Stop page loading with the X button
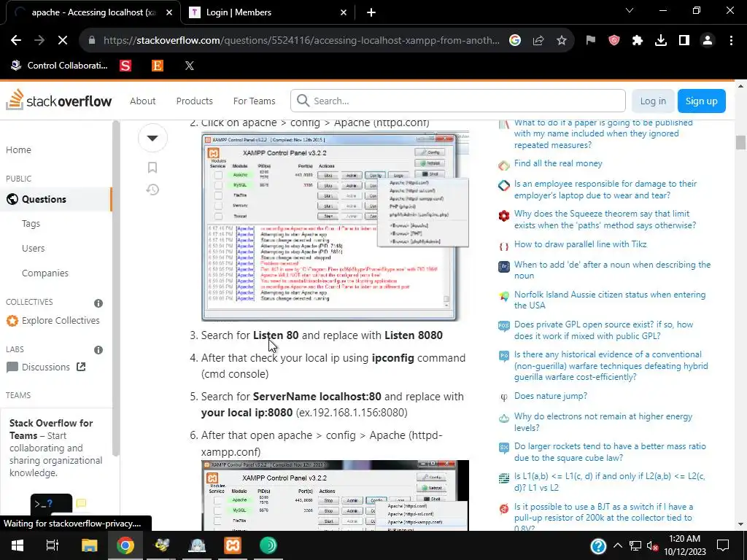This screenshot has height=560, width=747. (x=63, y=41)
